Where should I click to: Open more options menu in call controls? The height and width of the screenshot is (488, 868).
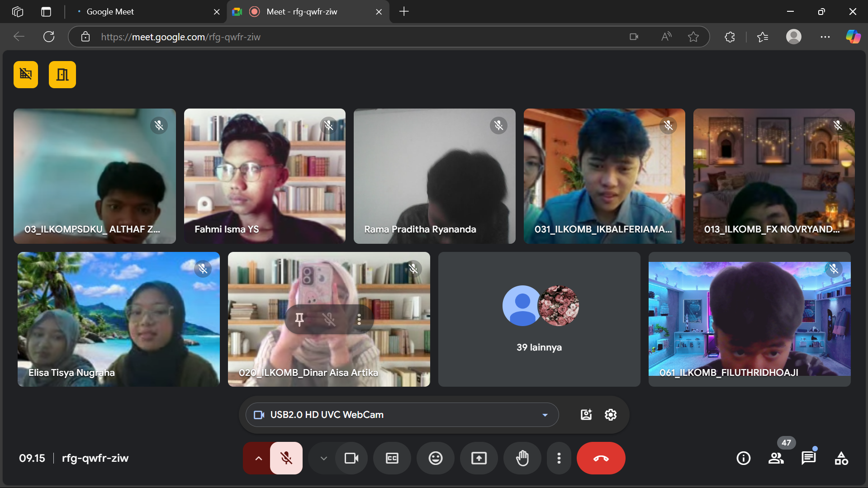point(559,458)
